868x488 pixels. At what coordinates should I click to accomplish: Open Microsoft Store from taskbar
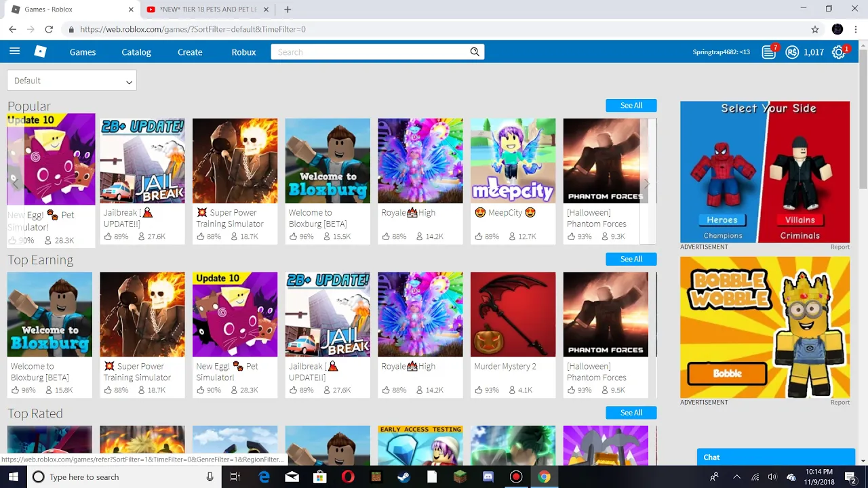click(x=319, y=476)
